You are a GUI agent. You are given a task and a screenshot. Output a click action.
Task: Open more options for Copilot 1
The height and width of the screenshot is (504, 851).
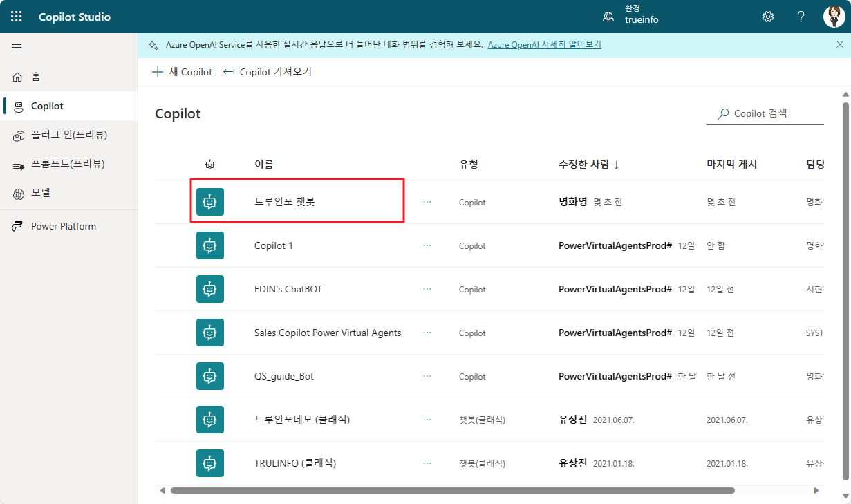(x=427, y=245)
